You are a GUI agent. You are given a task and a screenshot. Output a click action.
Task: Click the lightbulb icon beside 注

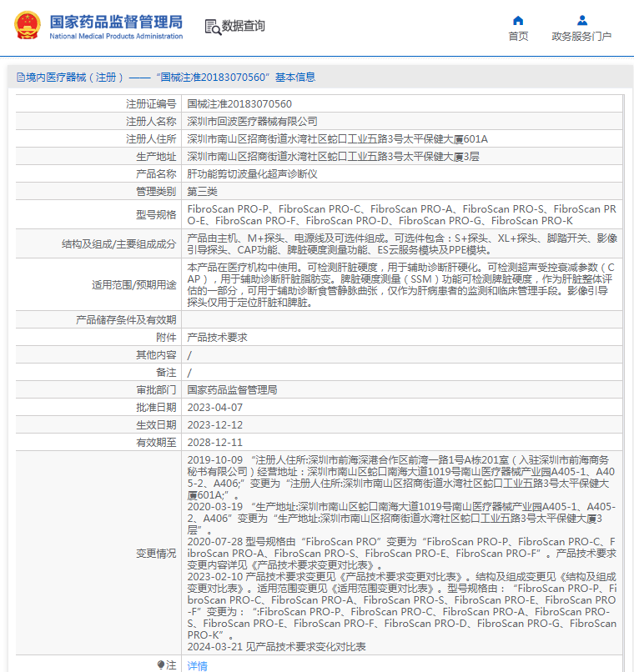[161, 664]
